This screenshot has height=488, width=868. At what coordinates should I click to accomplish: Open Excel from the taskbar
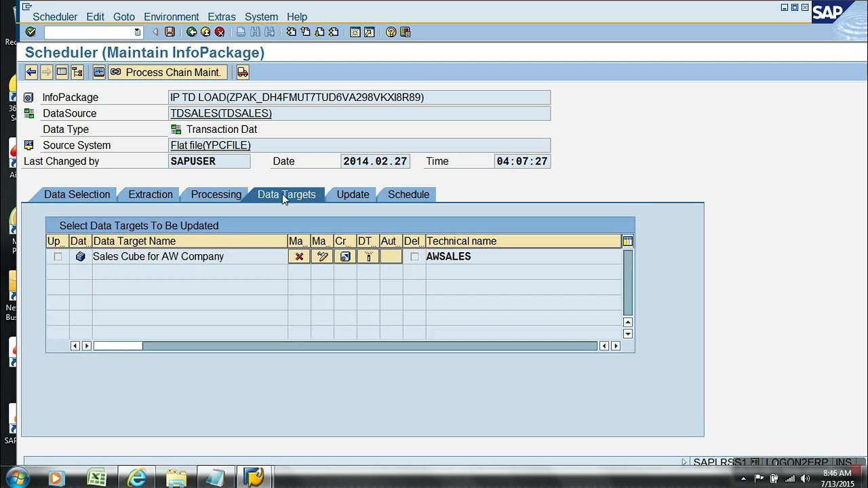click(x=97, y=478)
